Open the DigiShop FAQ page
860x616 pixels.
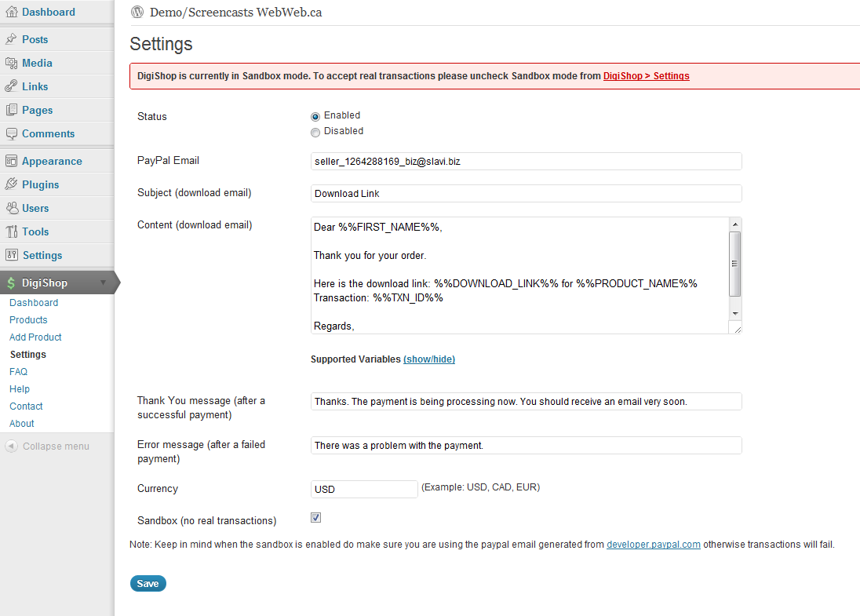tap(18, 372)
